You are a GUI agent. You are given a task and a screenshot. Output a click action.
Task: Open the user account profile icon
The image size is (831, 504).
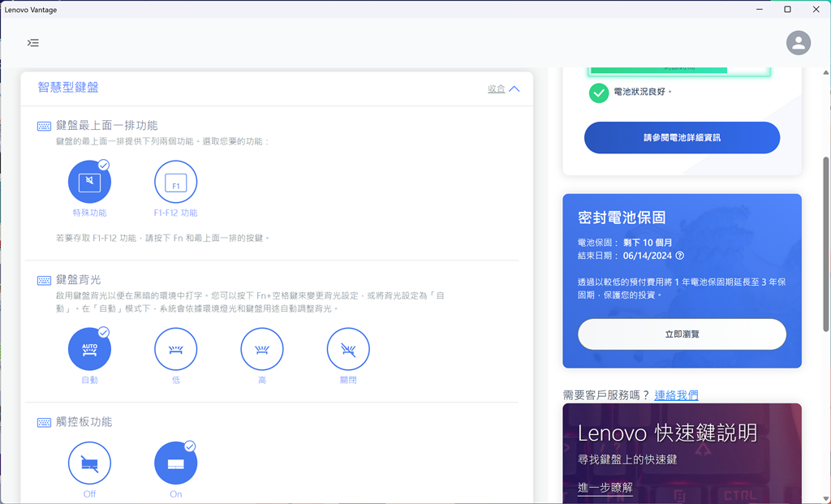(x=799, y=43)
